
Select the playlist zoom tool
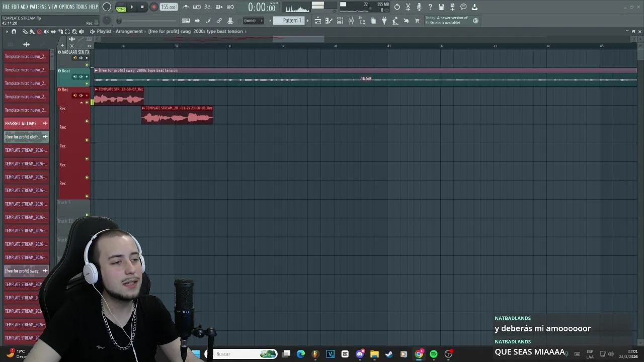click(x=74, y=32)
